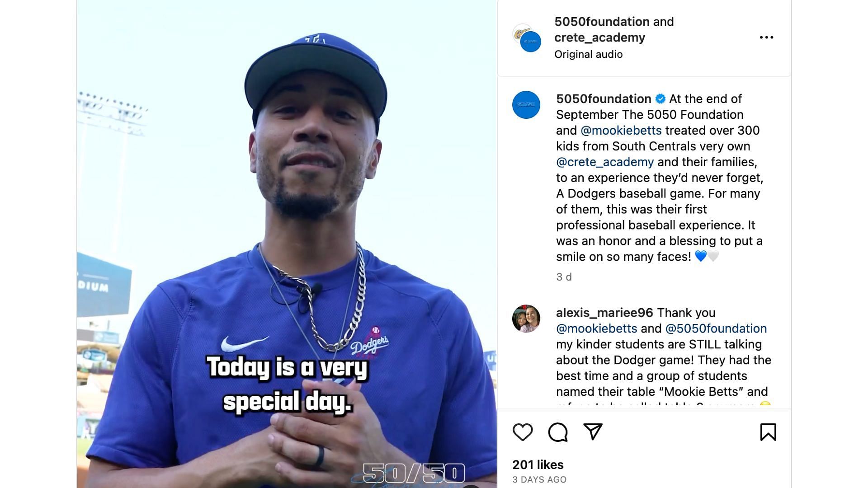Click the Original audio label
This screenshot has height=488, width=868.
pos(588,54)
